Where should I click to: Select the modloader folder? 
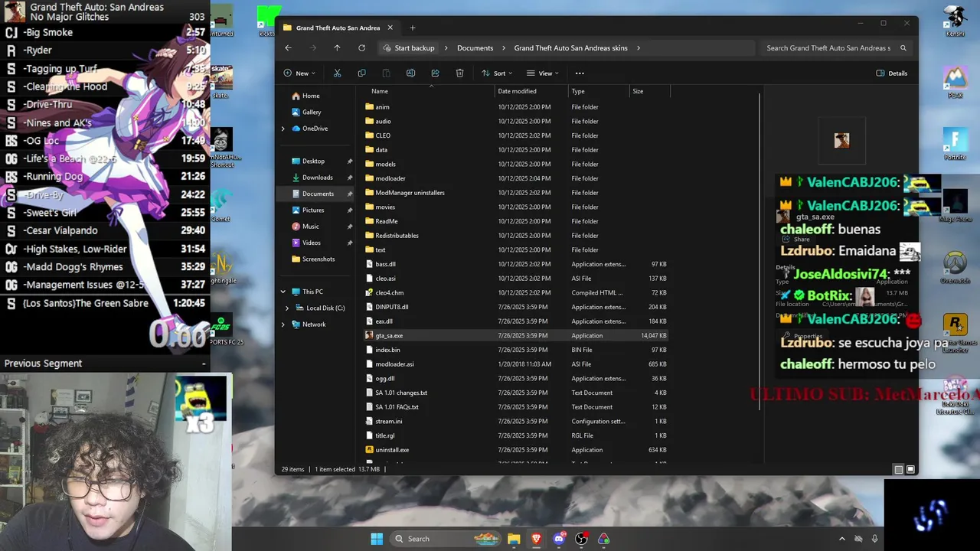click(390, 178)
